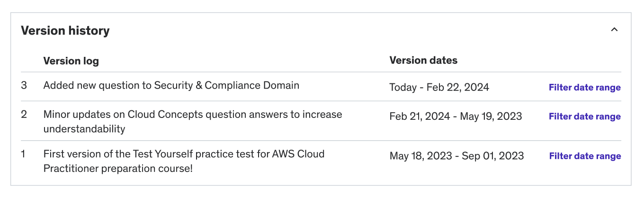Screen dimensions: 644x198
Task: Click the May 18, 2023 - Sep 01, 2023 date
Action: [456, 156]
